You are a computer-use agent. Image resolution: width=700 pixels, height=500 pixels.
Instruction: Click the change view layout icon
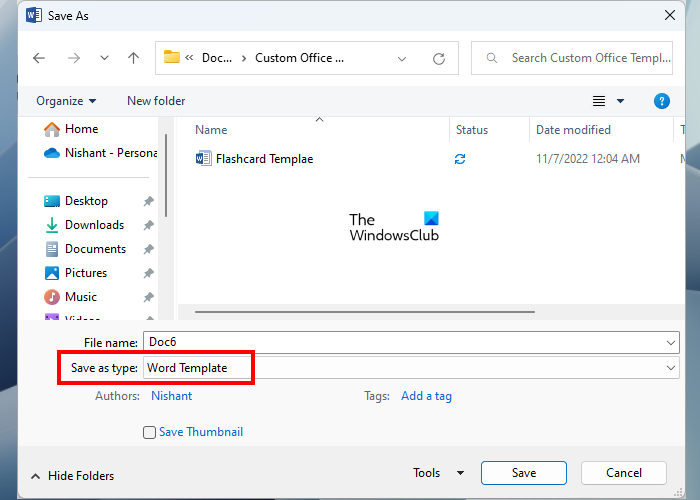[x=599, y=101]
